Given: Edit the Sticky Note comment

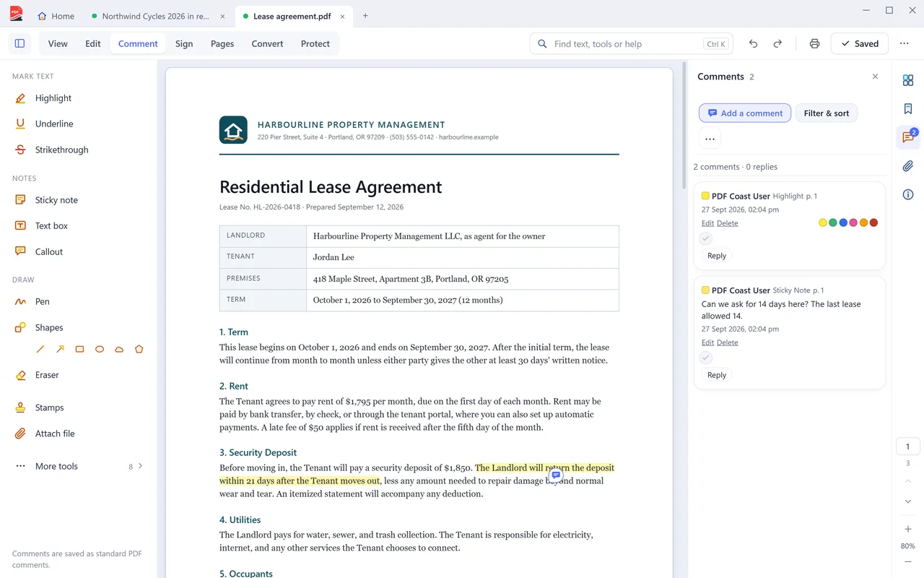Looking at the screenshot, I should coord(707,342).
